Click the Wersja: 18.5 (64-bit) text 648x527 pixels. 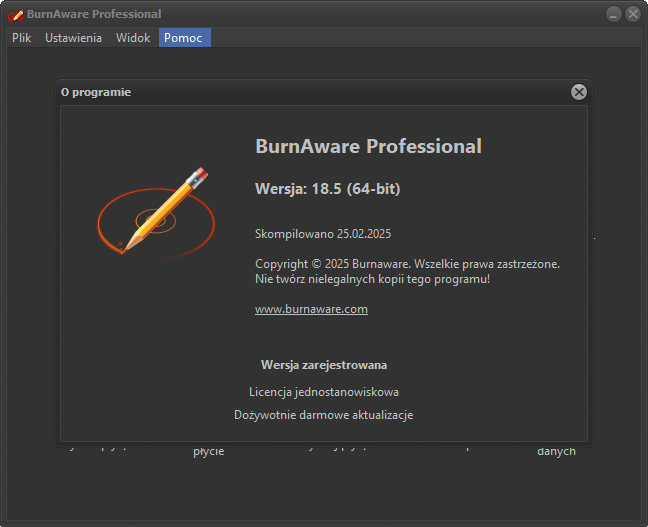point(328,189)
